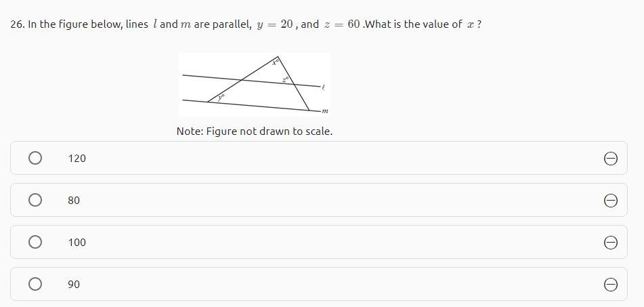This screenshot has height=307, width=644.
Task: Select the radio button for 80
Action: (x=35, y=200)
